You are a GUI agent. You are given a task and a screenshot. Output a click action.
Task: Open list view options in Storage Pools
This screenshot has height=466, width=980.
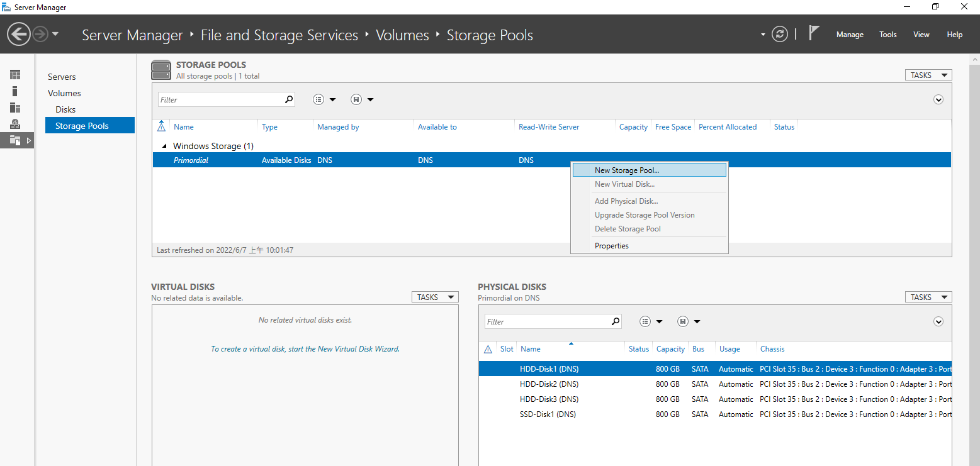324,99
